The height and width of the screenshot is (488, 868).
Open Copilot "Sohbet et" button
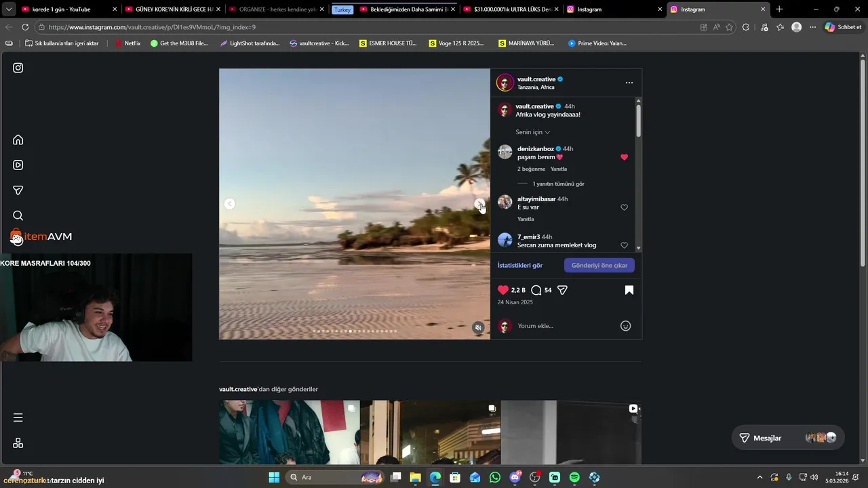pyautogui.click(x=843, y=27)
